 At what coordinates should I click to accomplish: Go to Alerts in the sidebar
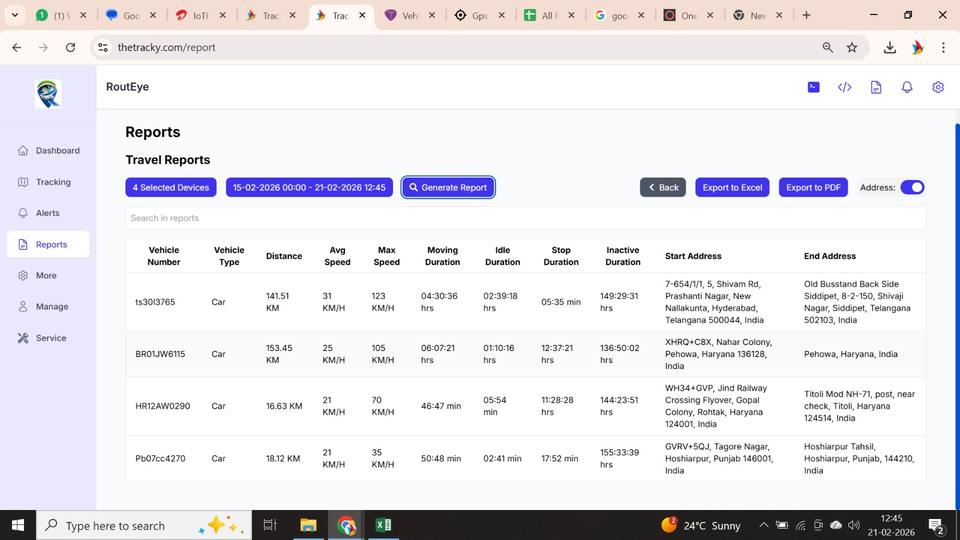click(47, 213)
